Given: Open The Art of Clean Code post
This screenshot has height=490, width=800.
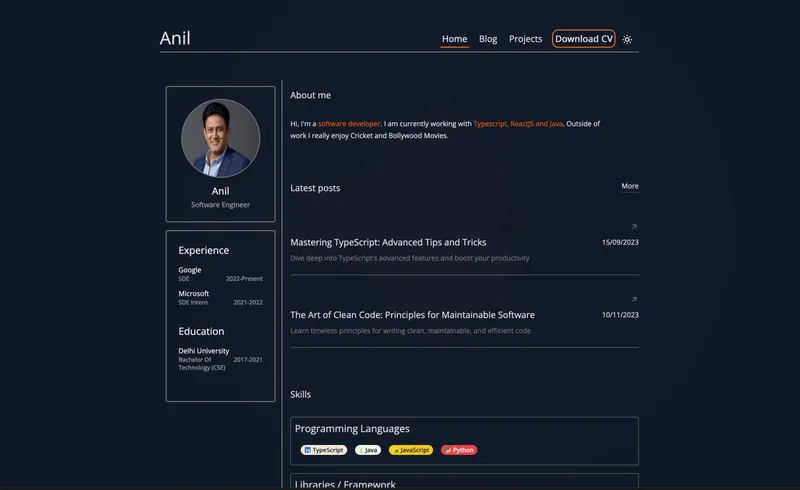Looking at the screenshot, I should (412, 315).
